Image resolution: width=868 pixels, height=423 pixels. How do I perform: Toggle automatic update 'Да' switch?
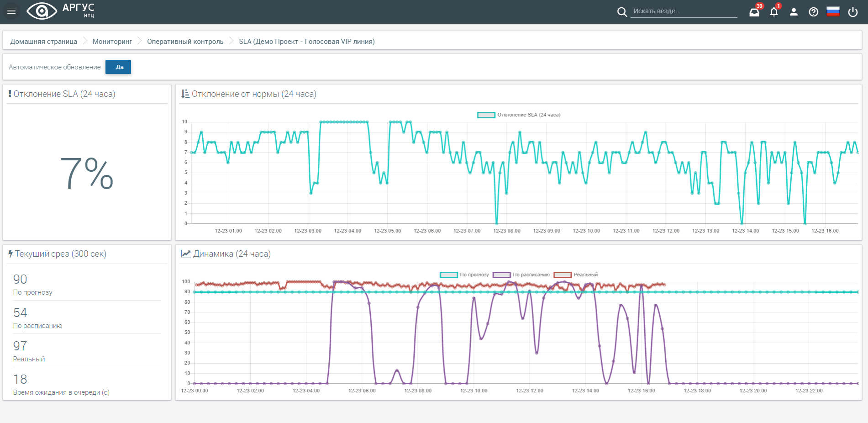(x=118, y=67)
